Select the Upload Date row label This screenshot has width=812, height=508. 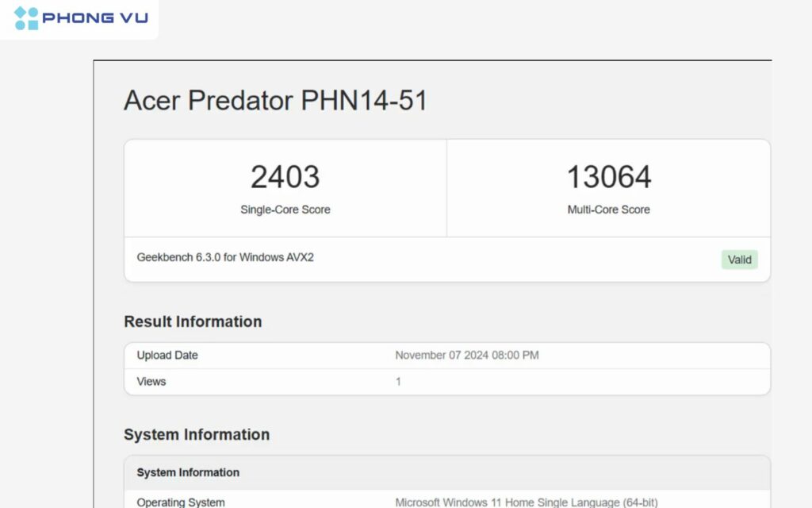coord(167,356)
